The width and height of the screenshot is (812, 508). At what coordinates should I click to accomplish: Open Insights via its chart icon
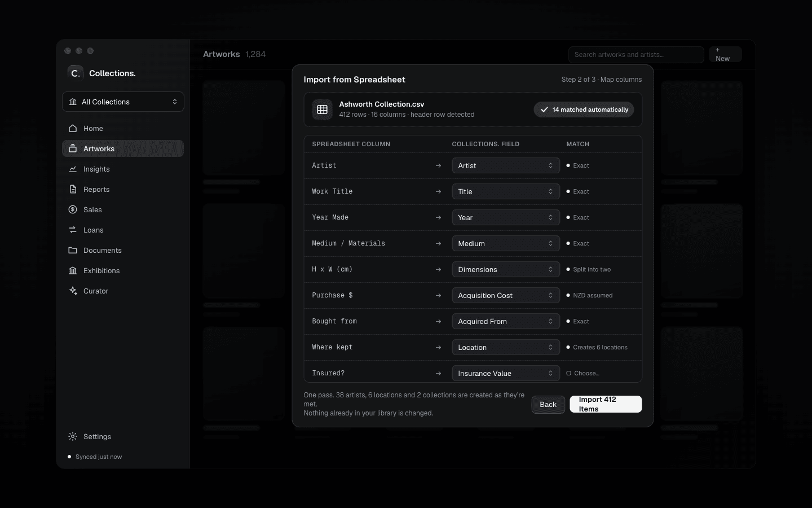point(73,169)
